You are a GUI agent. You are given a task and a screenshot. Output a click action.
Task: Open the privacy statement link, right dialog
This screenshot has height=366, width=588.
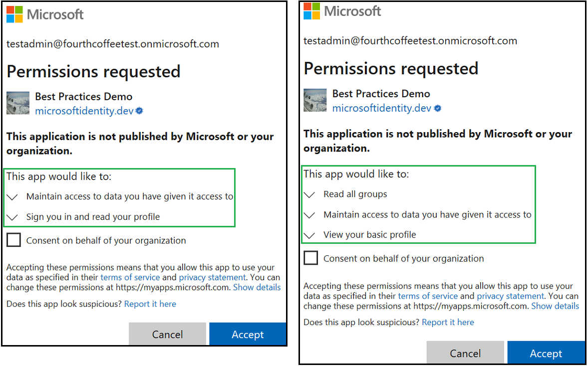click(510, 296)
